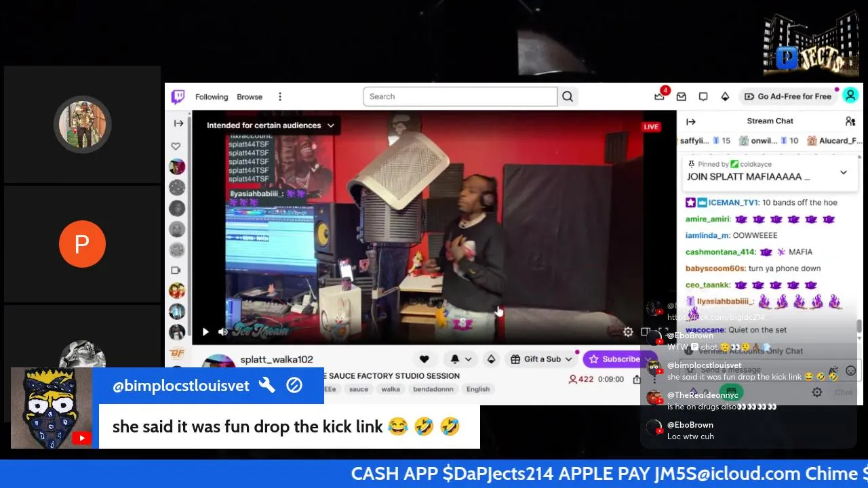Screen dimensions: 868x488
Task: Toggle fullscreen on the player
Action: [663, 332]
